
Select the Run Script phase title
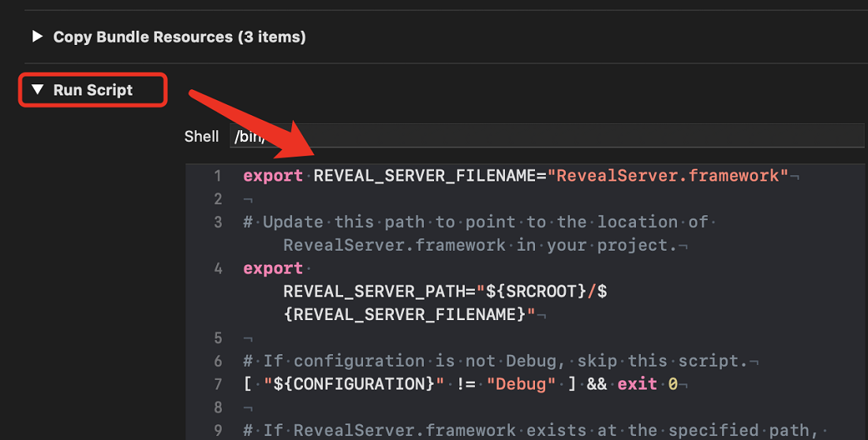[x=93, y=90]
